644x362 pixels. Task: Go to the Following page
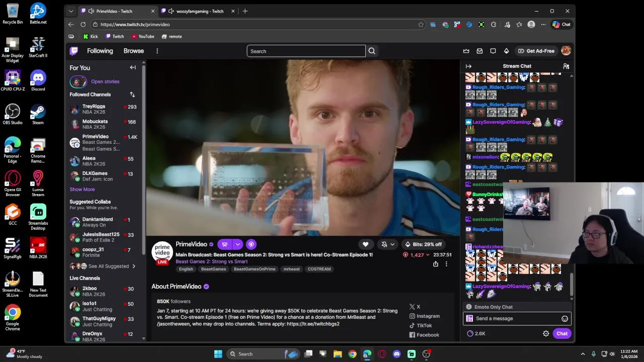(100, 51)
